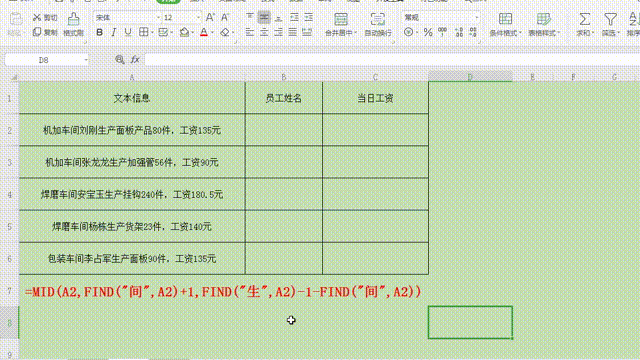Click the distributed alignment icon
The image size is (640, 360).
307,32
